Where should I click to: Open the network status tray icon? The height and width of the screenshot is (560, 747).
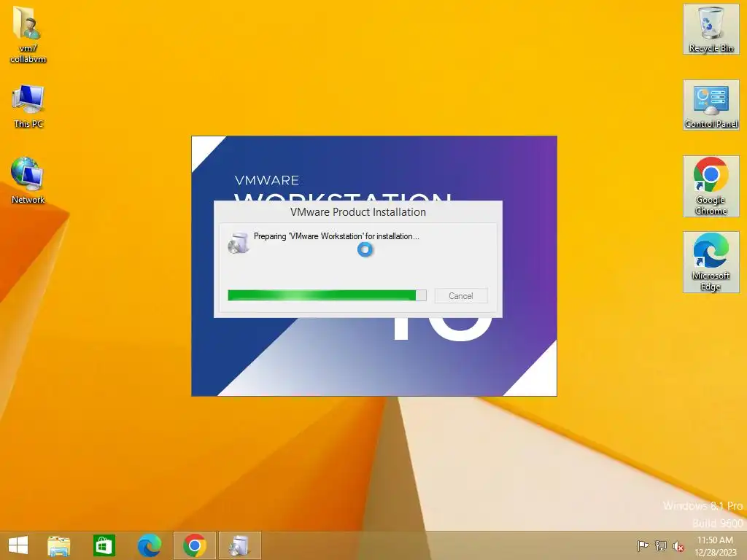[x=660, y=545]
